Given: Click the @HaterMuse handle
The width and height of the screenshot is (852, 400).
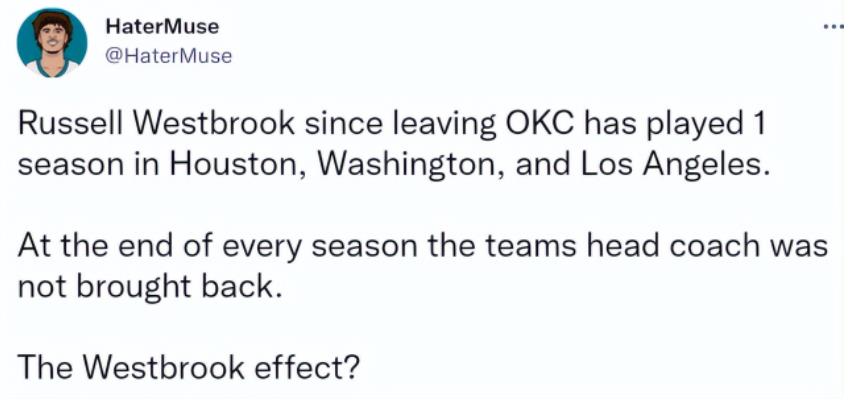Looking at the screenshot, I should [168, 56].
